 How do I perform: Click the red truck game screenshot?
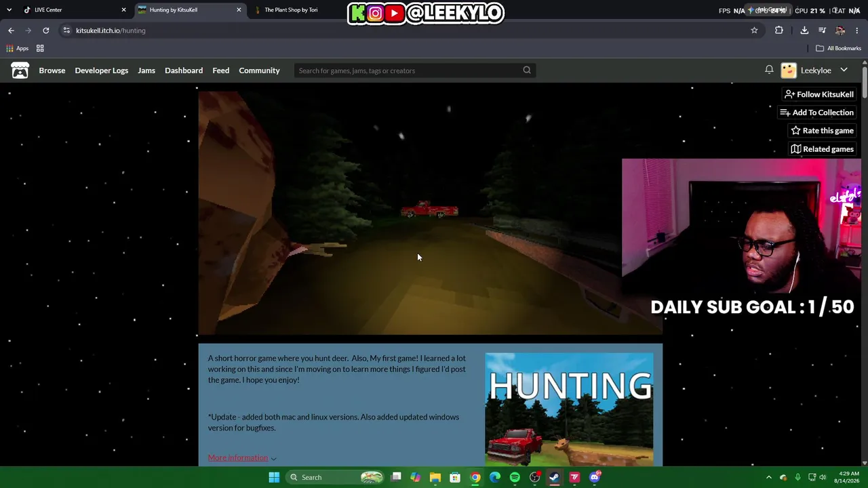click(430, 213)
